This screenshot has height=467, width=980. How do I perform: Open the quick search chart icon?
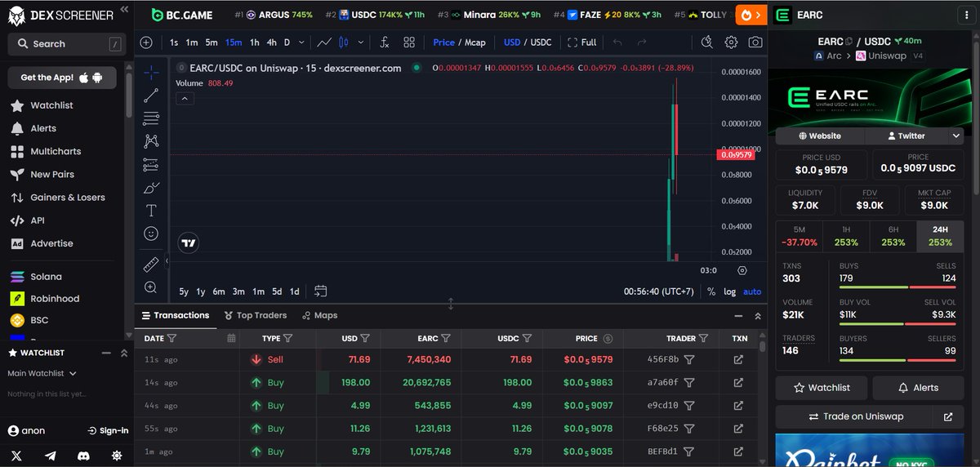tap(707, 42)
